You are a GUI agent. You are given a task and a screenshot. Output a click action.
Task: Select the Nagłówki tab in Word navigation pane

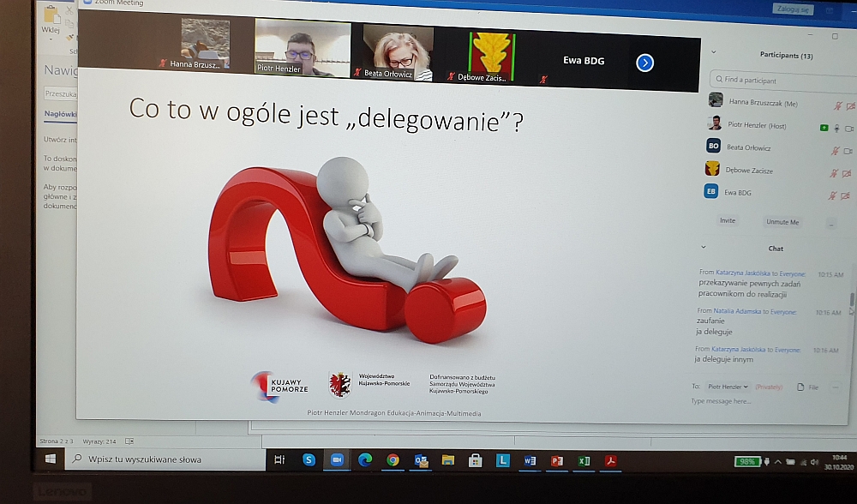(x=60, y=114)
